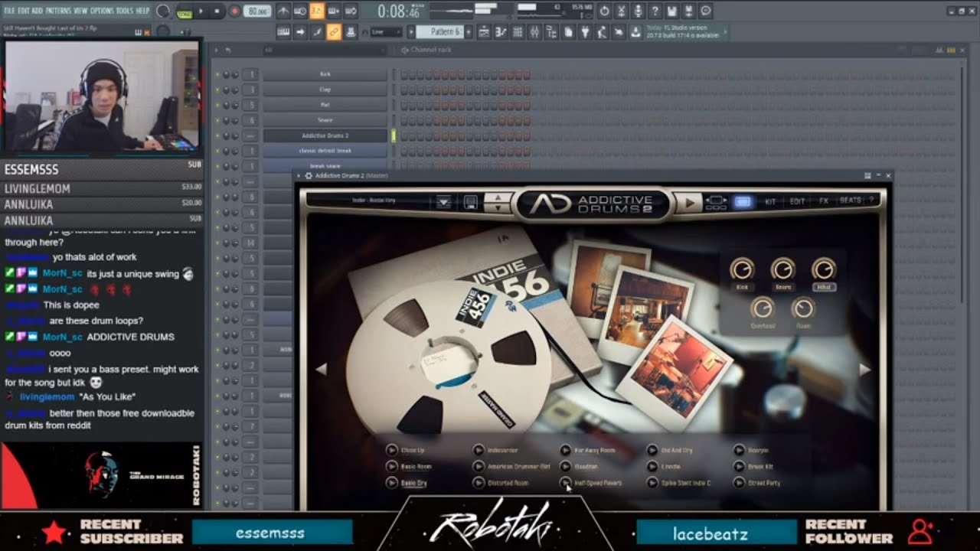Select the Clap channel button
The width and height of the screenshot is (980, 551).
pos(325,90)
